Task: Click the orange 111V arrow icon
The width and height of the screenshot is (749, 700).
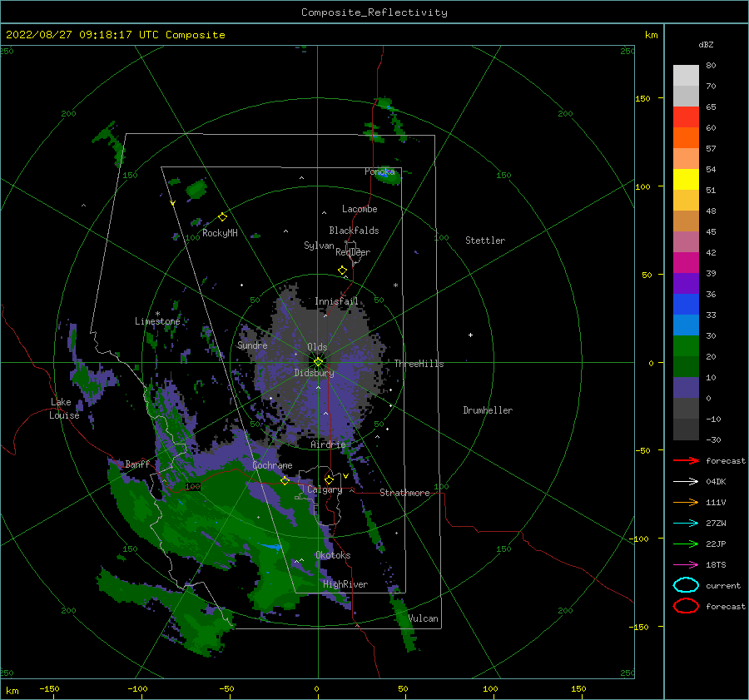Action: pos(686,502)
